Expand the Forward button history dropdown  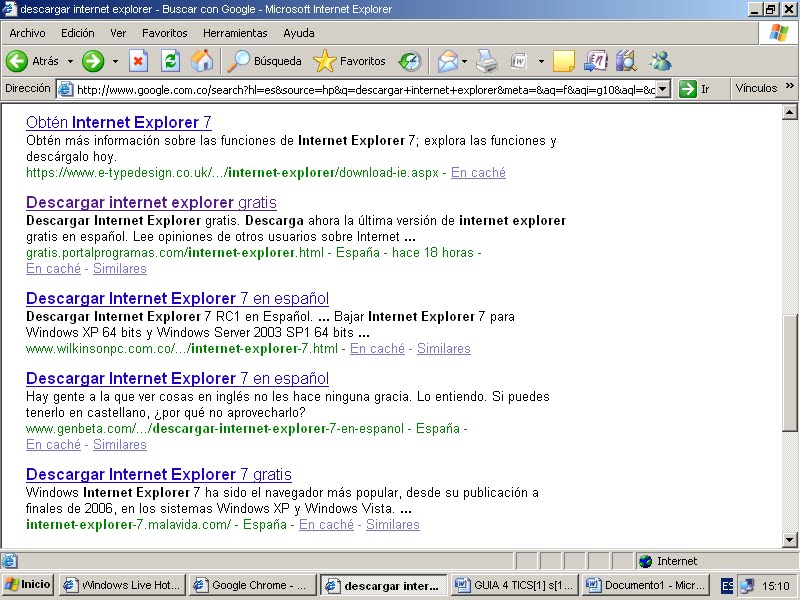point(116,61)
